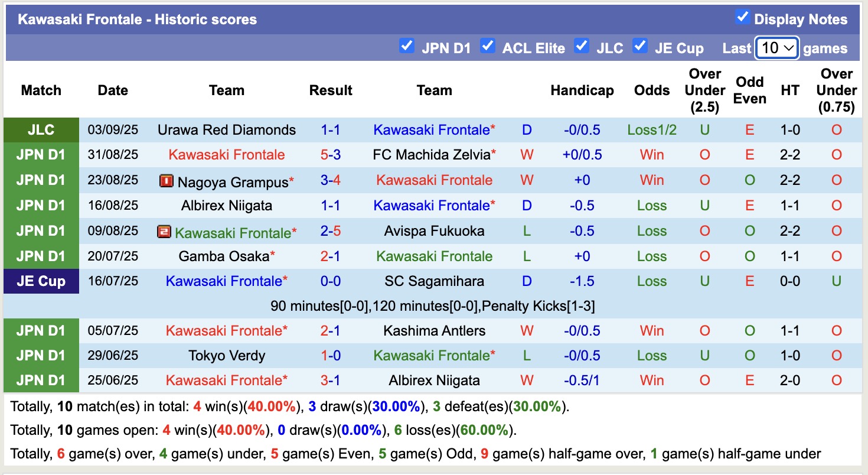868x475 pixels.
Task: Open the SC Sagamihara team page
Action: click(x=434, y=281)
